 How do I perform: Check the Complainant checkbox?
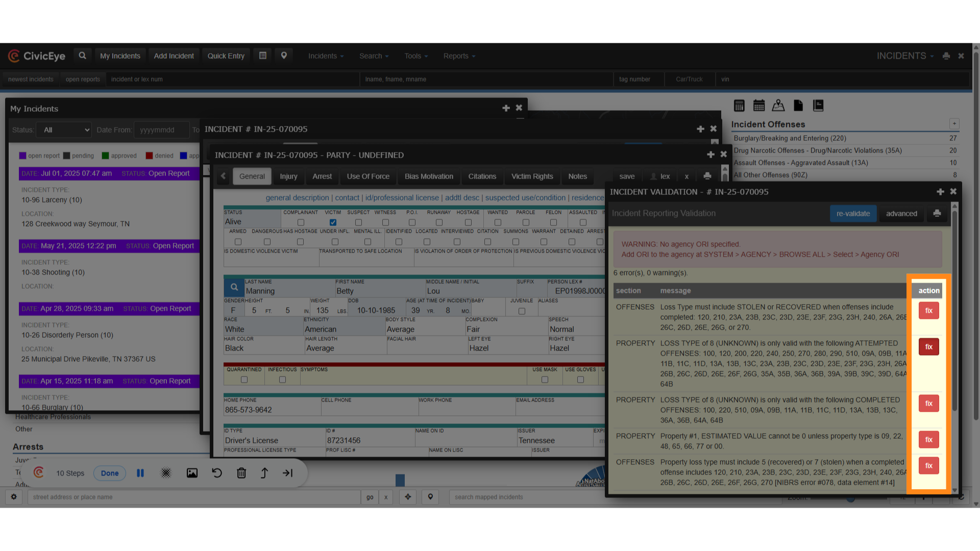pos(301,222)
